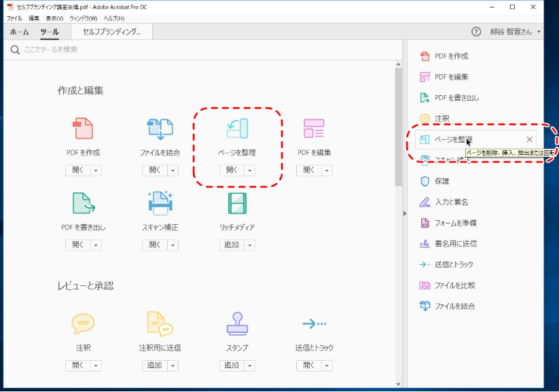Screen dimensions: 559x392
Task: Expand dropdown arrow beside PDFを作成 開く
Action: tap(96, 171)
